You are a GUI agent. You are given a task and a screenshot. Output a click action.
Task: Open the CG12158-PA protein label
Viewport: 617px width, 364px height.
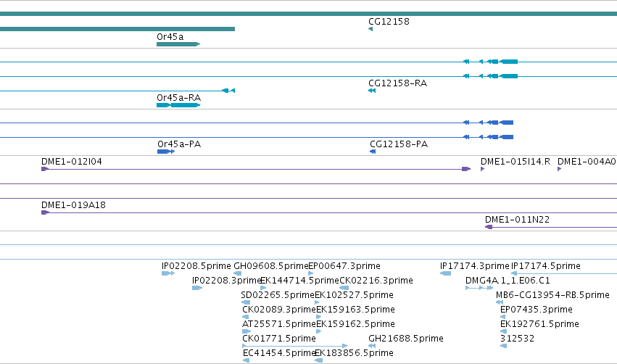pos(399,144)
